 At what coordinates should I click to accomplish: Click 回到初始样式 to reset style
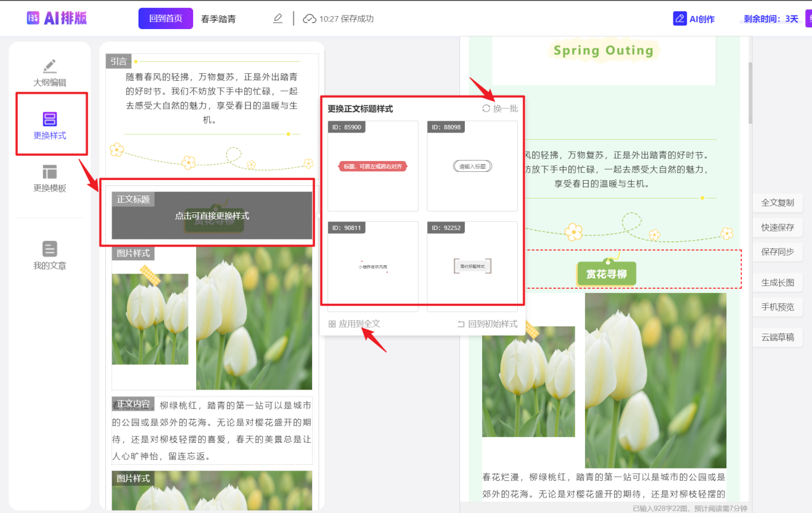click(x=487, y=324)
